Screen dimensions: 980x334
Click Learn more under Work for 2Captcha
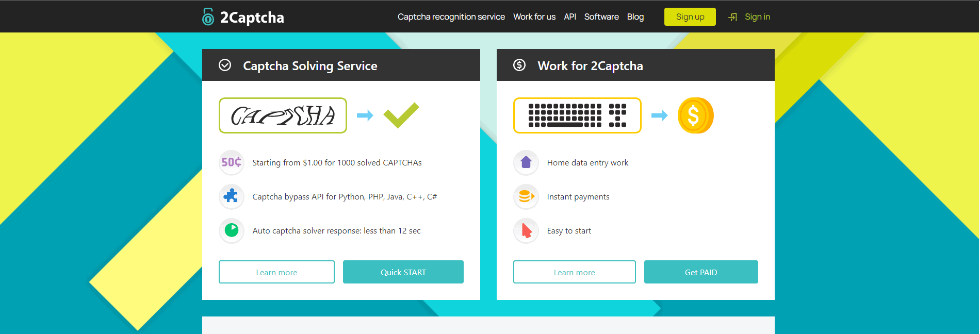575,272
